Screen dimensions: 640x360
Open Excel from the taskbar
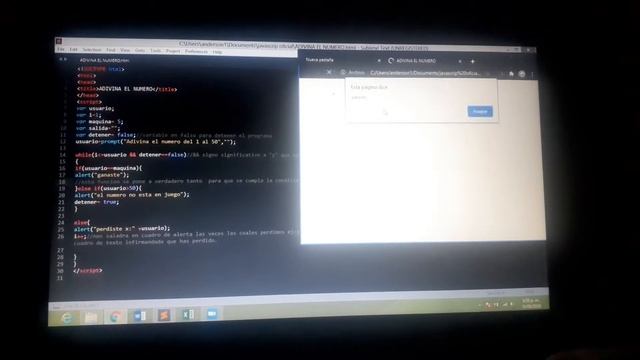[188, 314]
